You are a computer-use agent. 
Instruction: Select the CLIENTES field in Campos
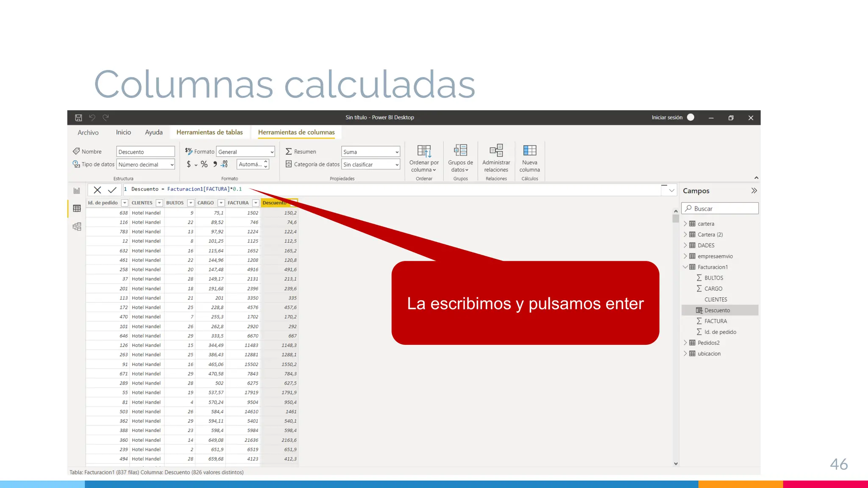coord(715,299)
